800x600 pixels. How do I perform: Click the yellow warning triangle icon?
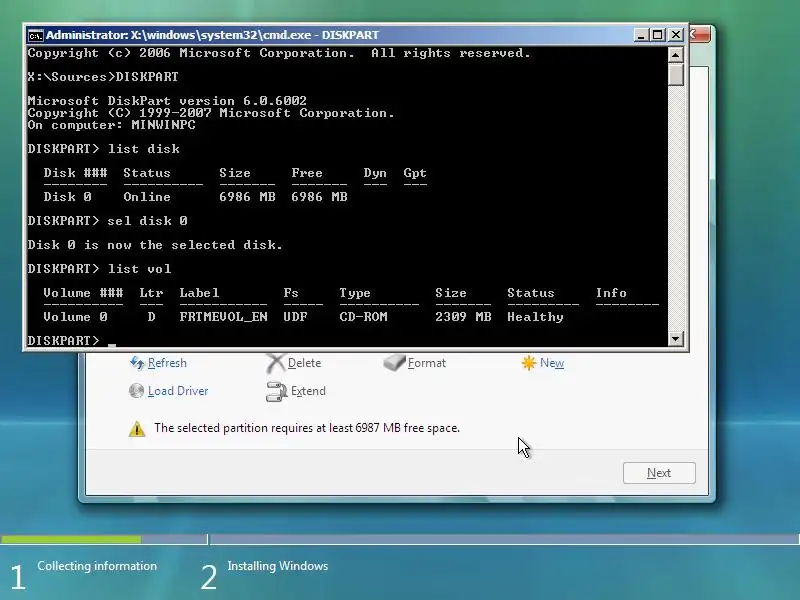point(137,429)
